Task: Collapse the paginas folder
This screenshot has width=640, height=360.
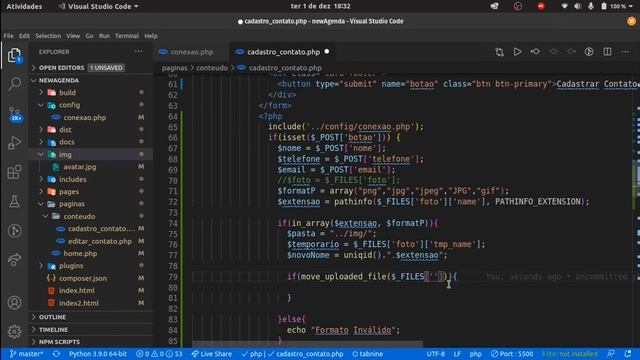Action: click(x=71, y=204)
